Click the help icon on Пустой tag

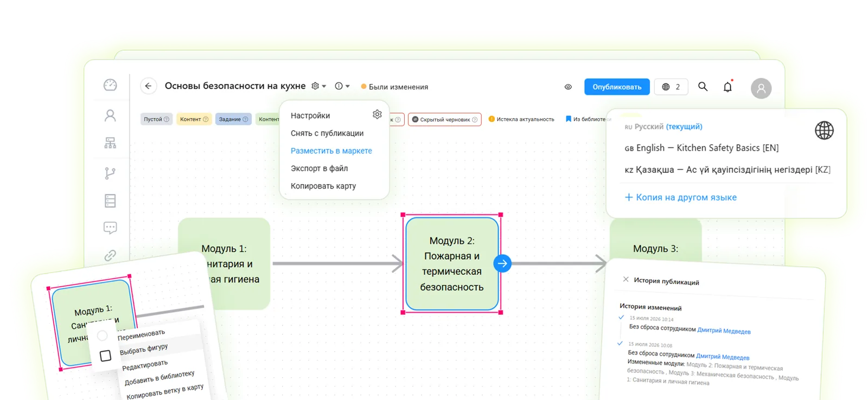167,119
